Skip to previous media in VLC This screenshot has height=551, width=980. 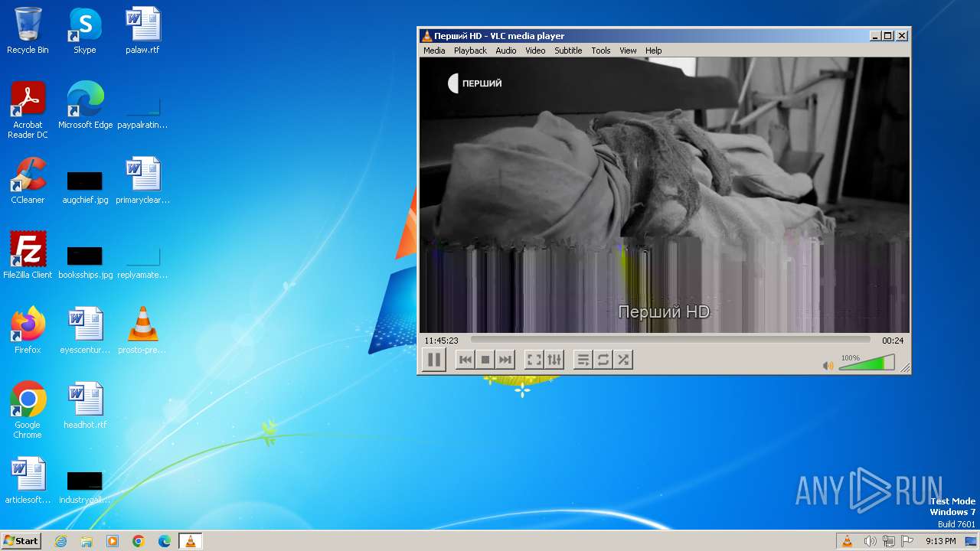465,360
